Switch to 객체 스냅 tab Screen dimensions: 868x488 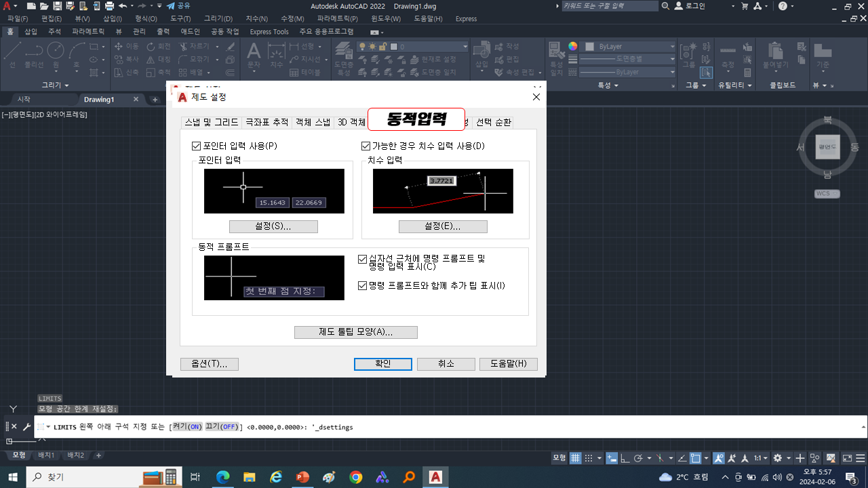tap(313, 123)
